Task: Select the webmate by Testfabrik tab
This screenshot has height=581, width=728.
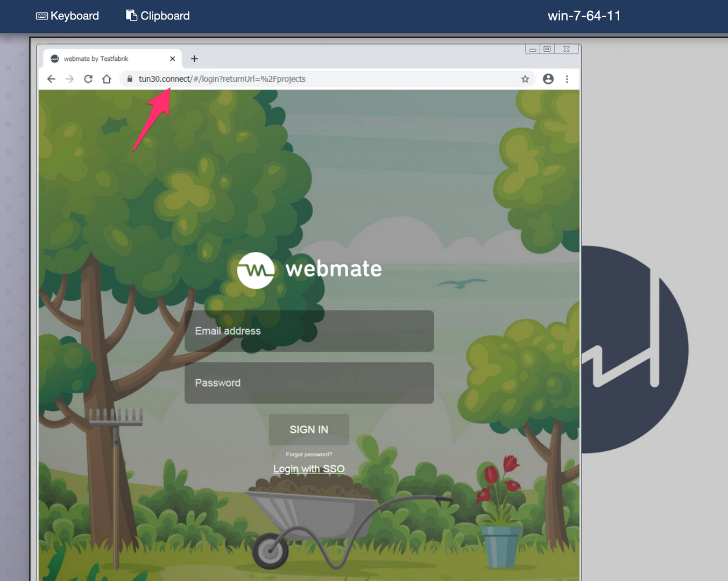Action: click(113, 59)
